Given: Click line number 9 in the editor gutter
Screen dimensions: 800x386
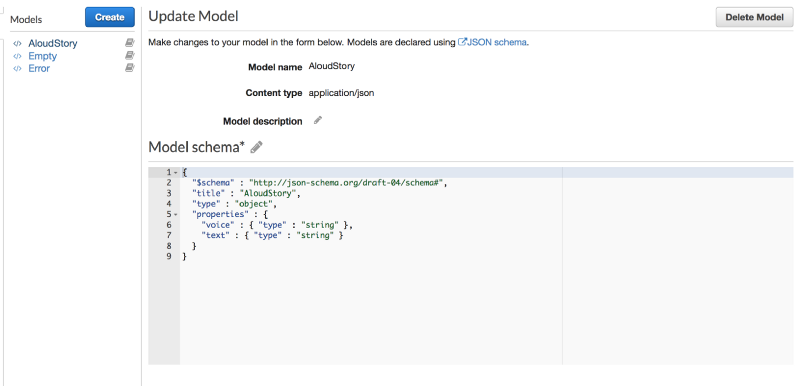Looking at the screenshot, I should tap(169, 256).
